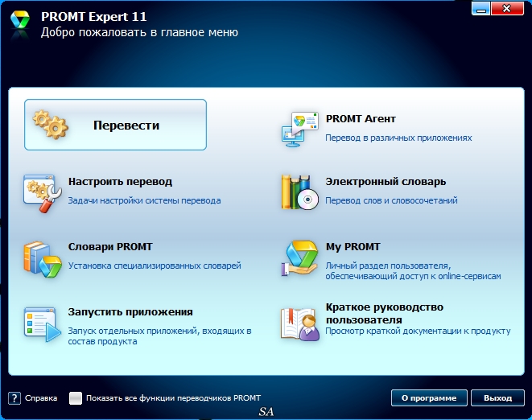This screenshot has width=532, height=420.
Task: Click the PROMT Агент heading
Action: [361, 119]
